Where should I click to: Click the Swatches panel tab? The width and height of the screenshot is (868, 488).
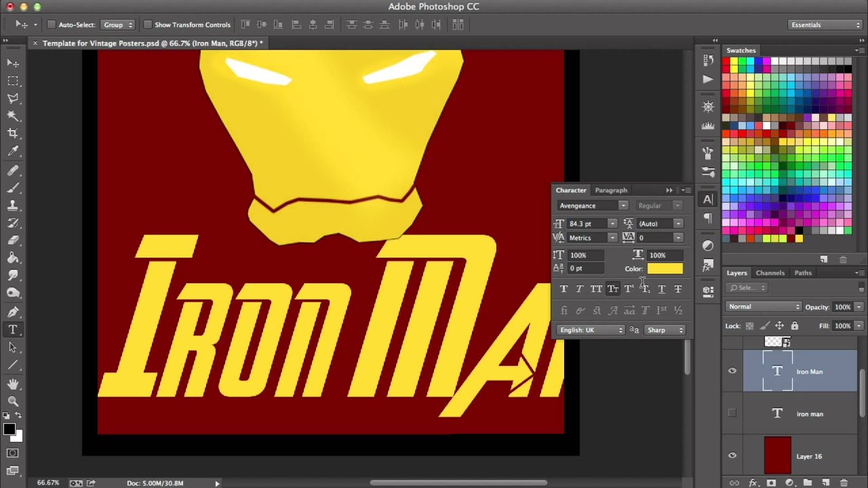point(741,50)
